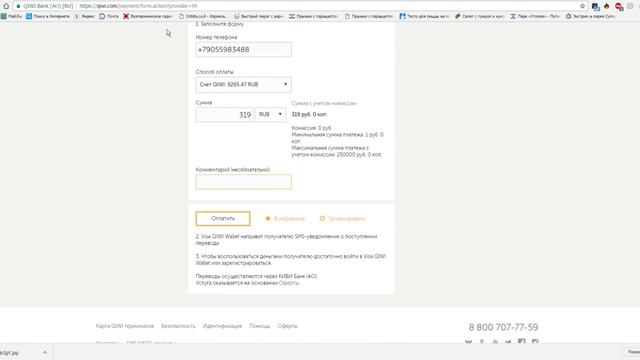Screen dimensions: 640x360
Task: Open the red X 'Екатерининская' bookmark
Action: point(148,16)
